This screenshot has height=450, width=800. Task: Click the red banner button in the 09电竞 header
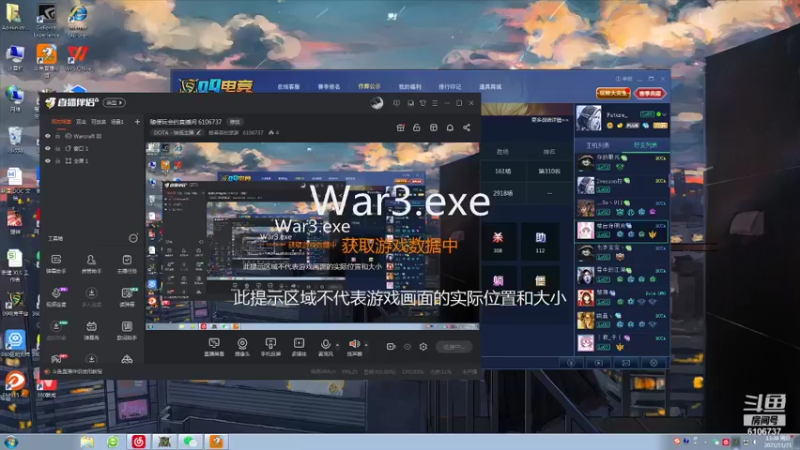[x=650, y=93]
